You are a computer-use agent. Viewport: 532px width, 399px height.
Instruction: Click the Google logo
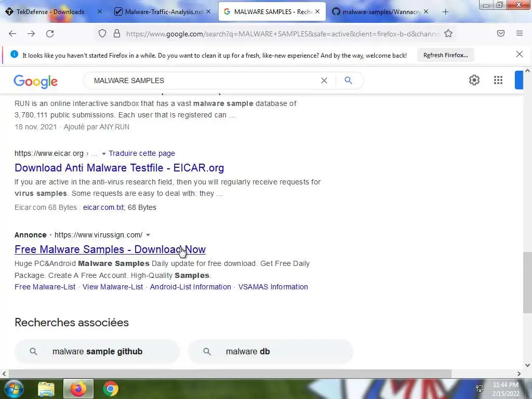point(36,82)
